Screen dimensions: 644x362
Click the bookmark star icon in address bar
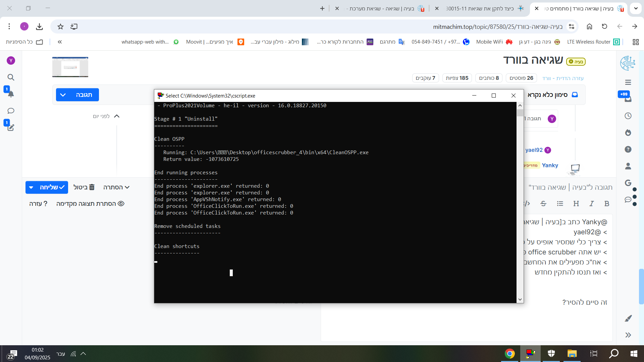[60, 26]
